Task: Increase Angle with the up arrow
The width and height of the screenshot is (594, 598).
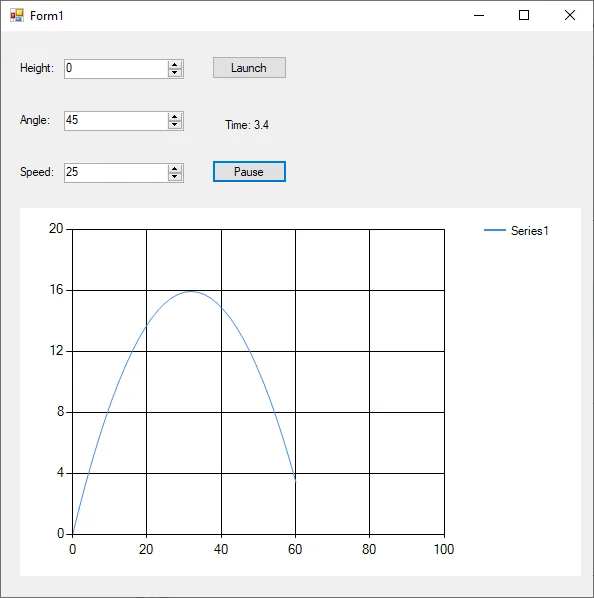Action: 175,117
